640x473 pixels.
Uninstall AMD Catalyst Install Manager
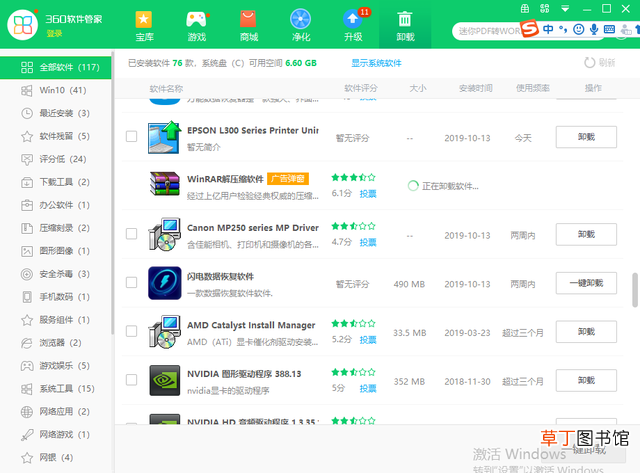tap(586, 331)
